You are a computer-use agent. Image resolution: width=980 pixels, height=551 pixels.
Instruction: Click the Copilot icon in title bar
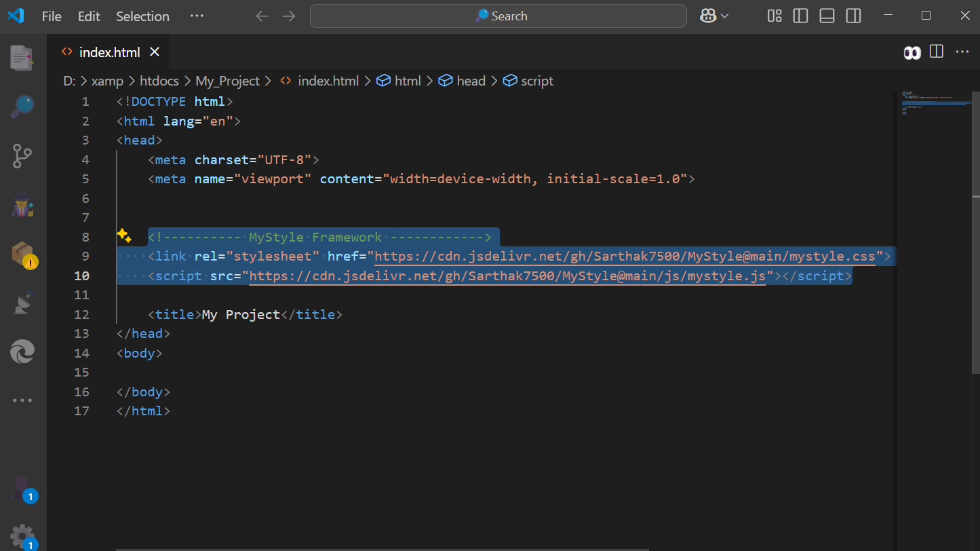(709, 16)
